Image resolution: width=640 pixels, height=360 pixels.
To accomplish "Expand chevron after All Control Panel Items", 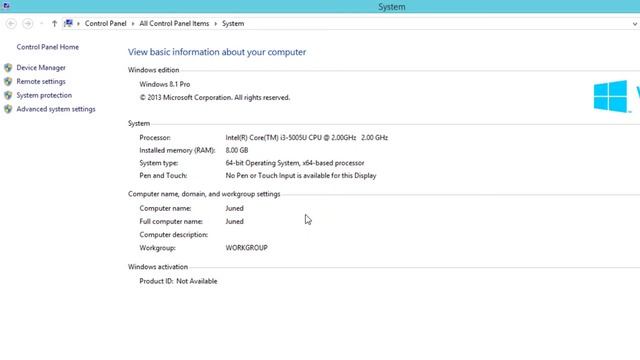I will click(216, 24).
